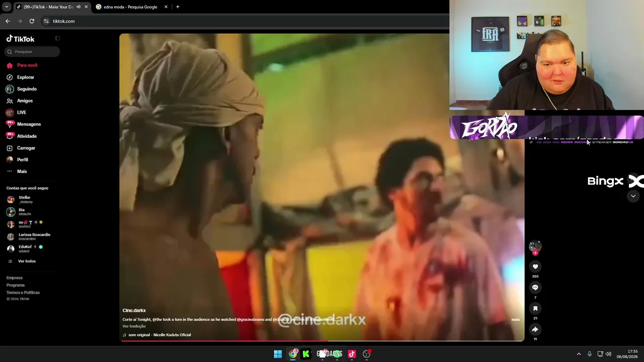Open the som original sound link
The image size is (644, 362).
[157, 335]
